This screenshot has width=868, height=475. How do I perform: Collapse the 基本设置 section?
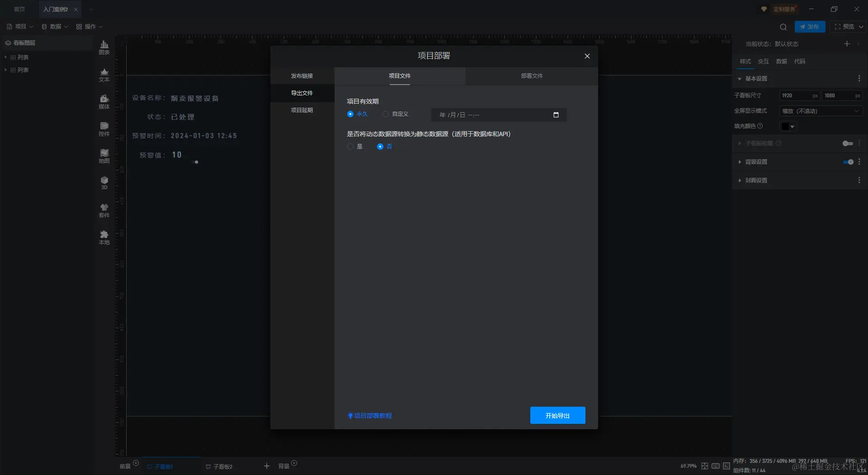740,79
